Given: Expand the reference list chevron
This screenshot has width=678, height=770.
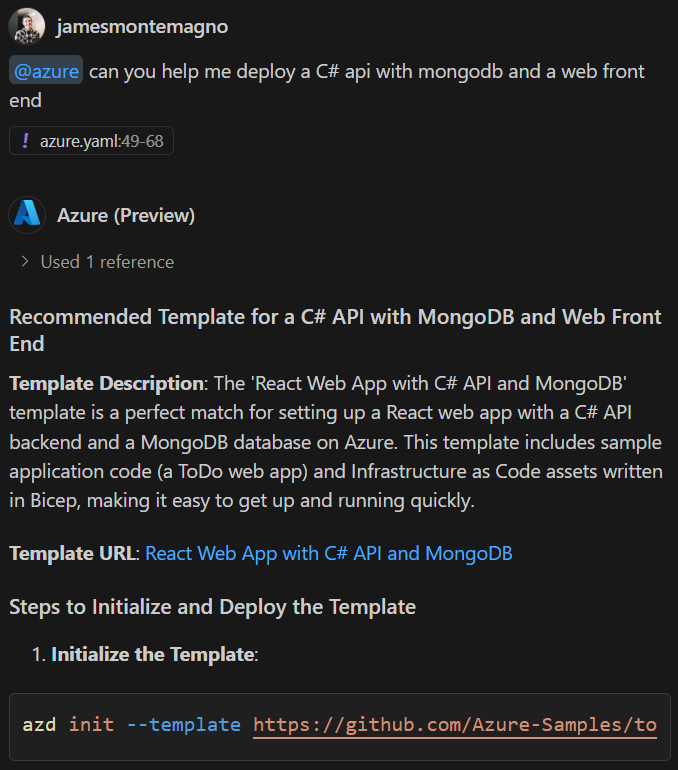Looking at the screenshot, I should pyautogui.click(x=24, y=262).
